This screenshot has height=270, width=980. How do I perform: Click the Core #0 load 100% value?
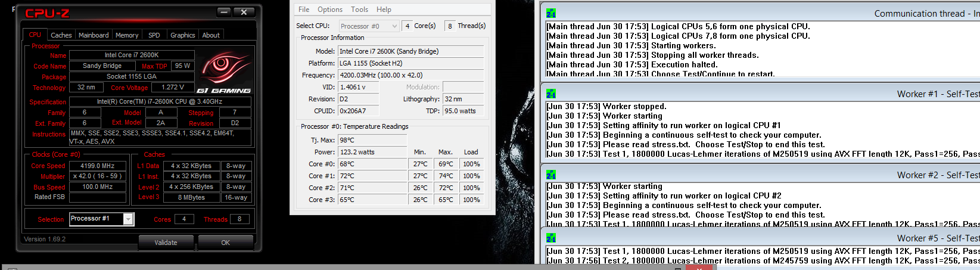pyautogui.click(x=471, y=164)
